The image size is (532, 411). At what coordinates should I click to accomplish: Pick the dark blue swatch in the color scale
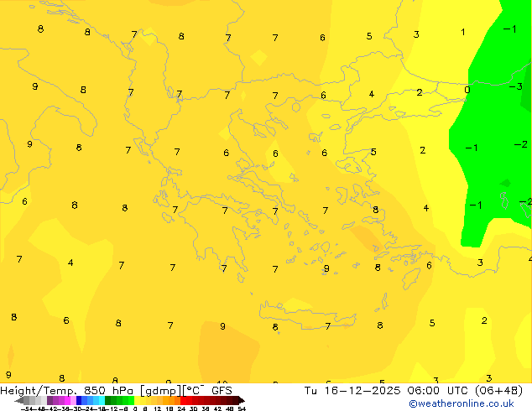(x=79, y=400)
